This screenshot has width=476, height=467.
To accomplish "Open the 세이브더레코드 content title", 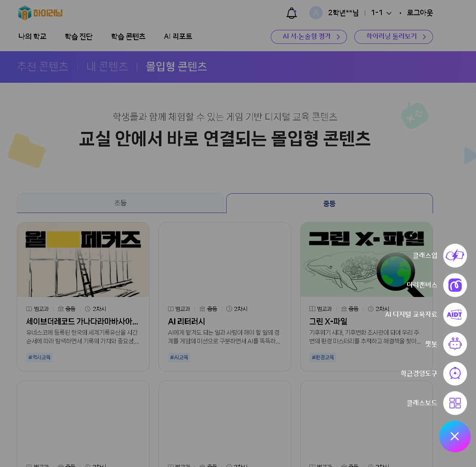I will tap(82, 321).
